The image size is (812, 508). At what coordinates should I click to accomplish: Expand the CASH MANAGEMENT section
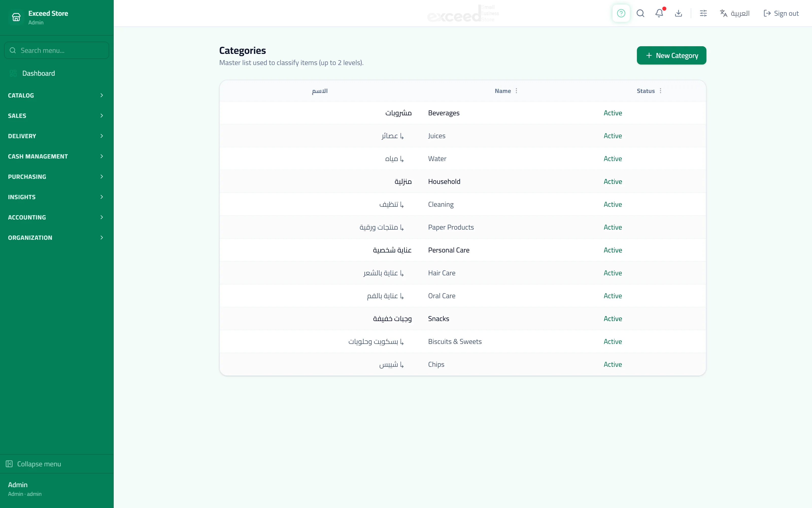56,156
